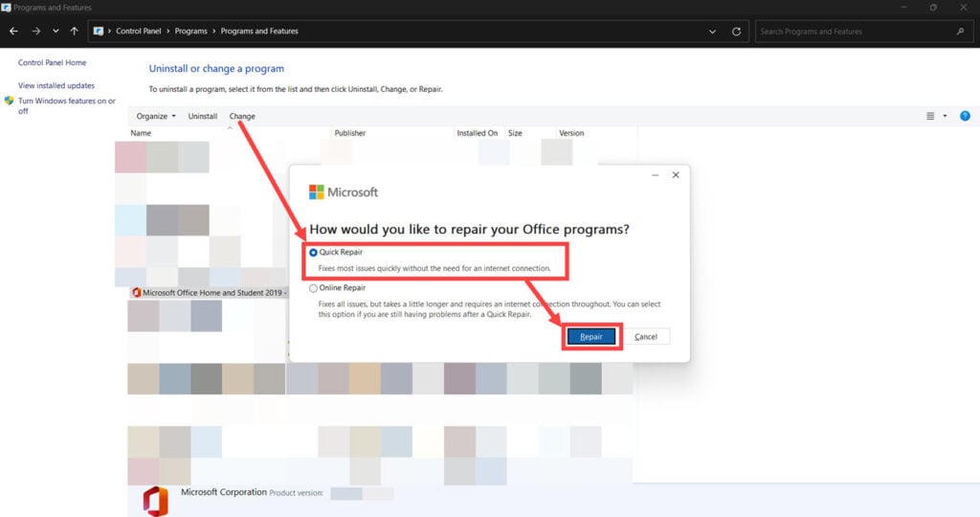
Task: Minimize the Microsoft repair dialog
Action: [655, 175]
